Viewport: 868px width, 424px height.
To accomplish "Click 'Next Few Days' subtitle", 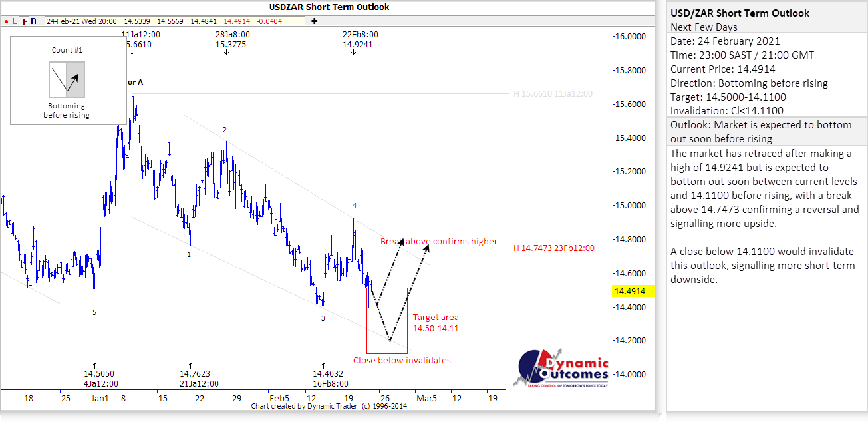I will [x=704, y=27].
